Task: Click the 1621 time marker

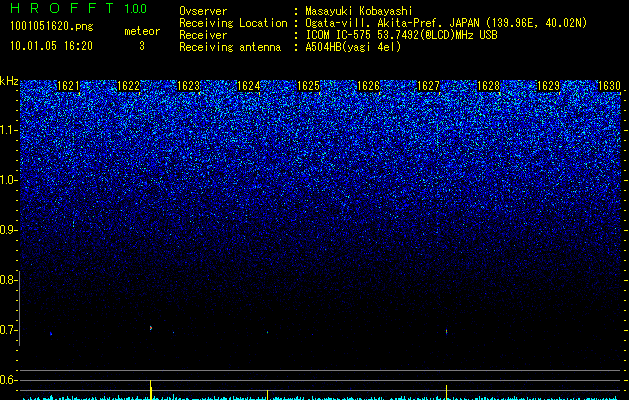Action: point(68,85)
